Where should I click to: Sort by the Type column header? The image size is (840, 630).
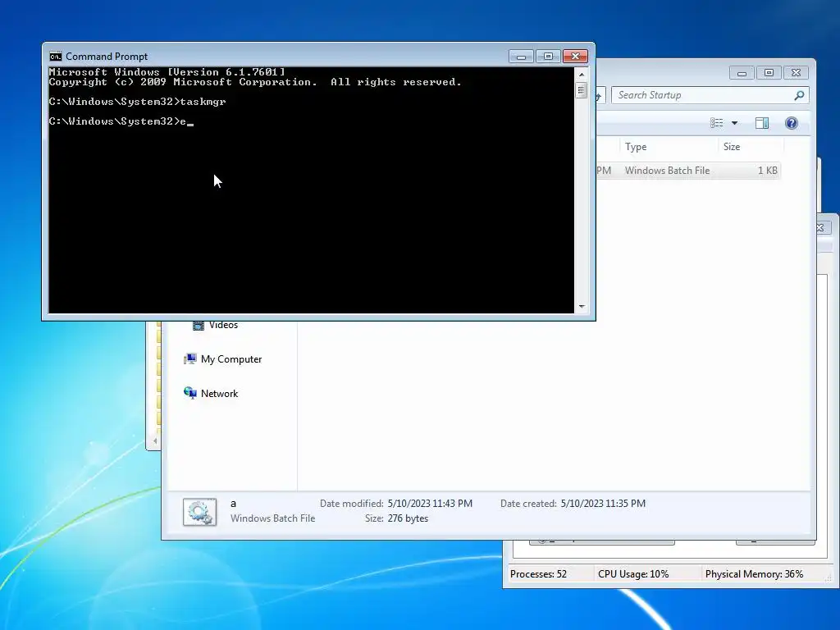[636, 147]
